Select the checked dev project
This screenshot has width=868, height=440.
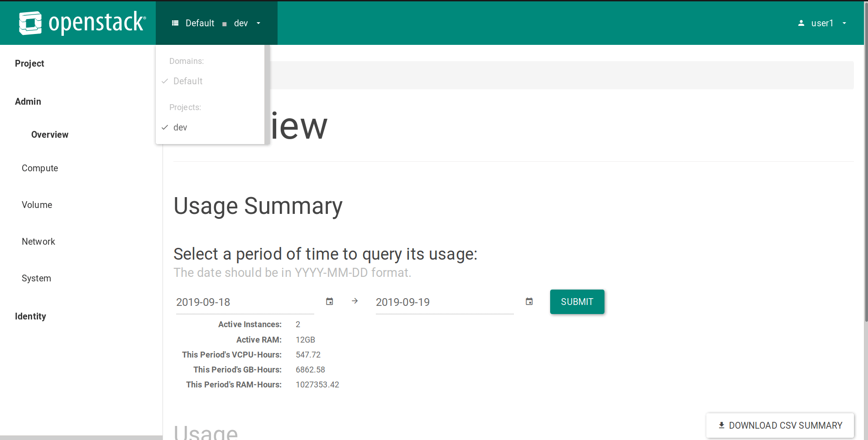(180, 127)
